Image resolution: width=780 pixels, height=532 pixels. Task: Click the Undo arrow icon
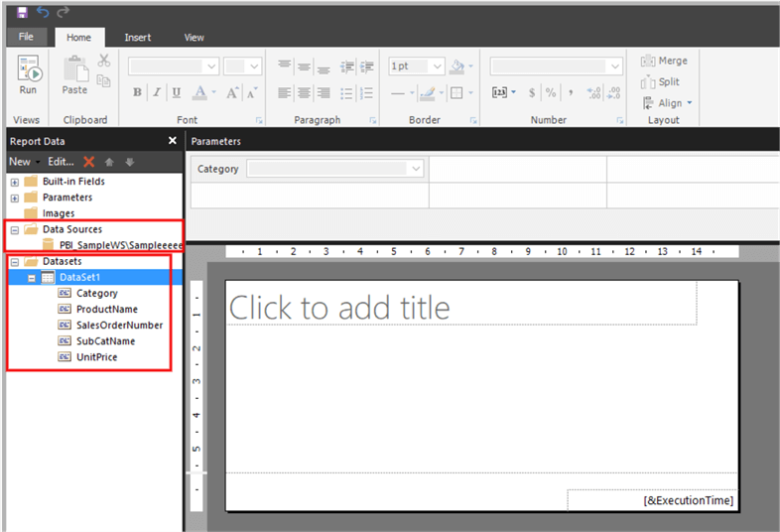click(43, 12)
